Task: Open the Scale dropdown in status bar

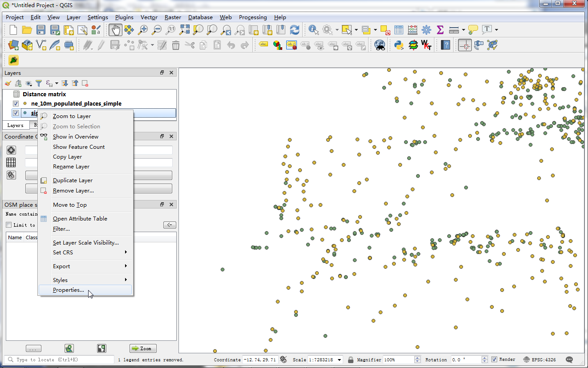Action: point(340,360)
